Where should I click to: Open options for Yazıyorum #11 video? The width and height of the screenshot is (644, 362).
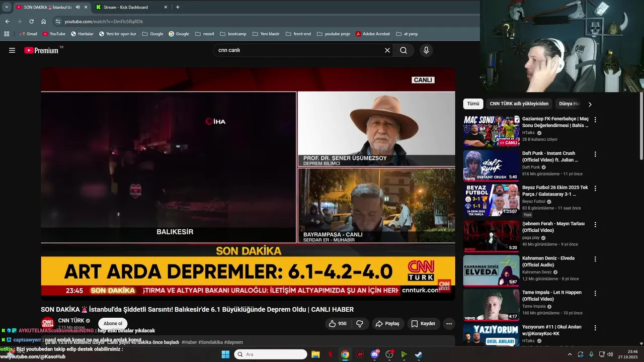(595, 328)
